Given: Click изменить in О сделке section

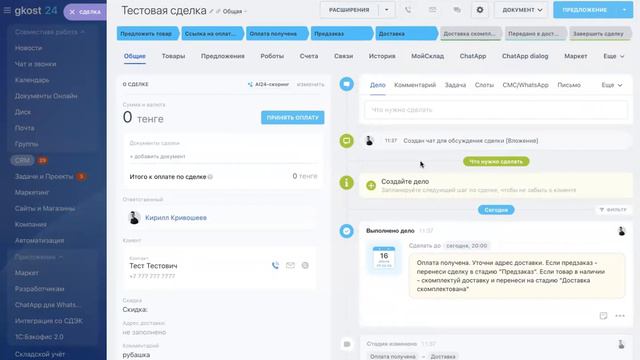Looking at the screenshot, I should [310, 84].
